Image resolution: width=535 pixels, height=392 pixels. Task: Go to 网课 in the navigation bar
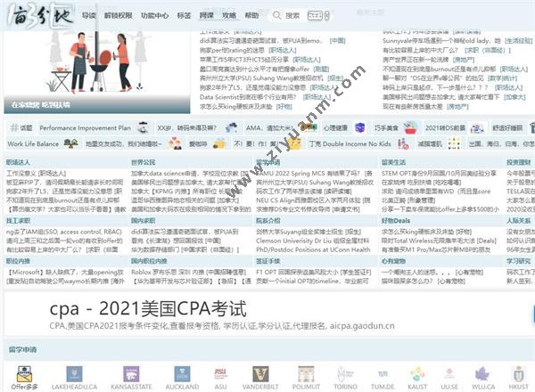207,16
